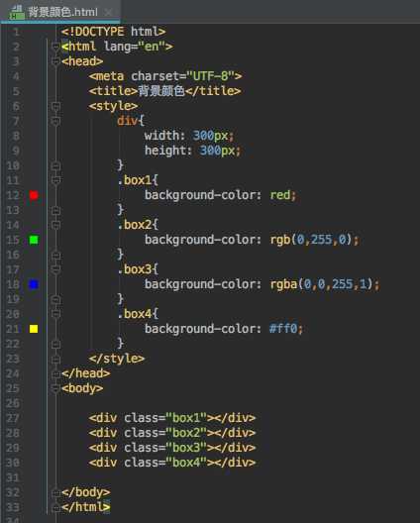420x523 pixels.
Task: Click the div selector on line 7
Action: 127,121
